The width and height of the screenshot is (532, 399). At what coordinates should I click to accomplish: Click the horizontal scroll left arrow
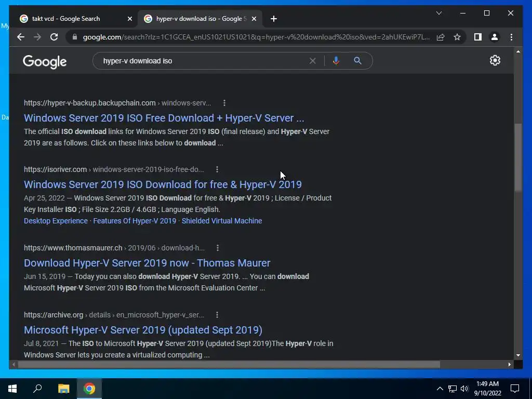(14, 364)
